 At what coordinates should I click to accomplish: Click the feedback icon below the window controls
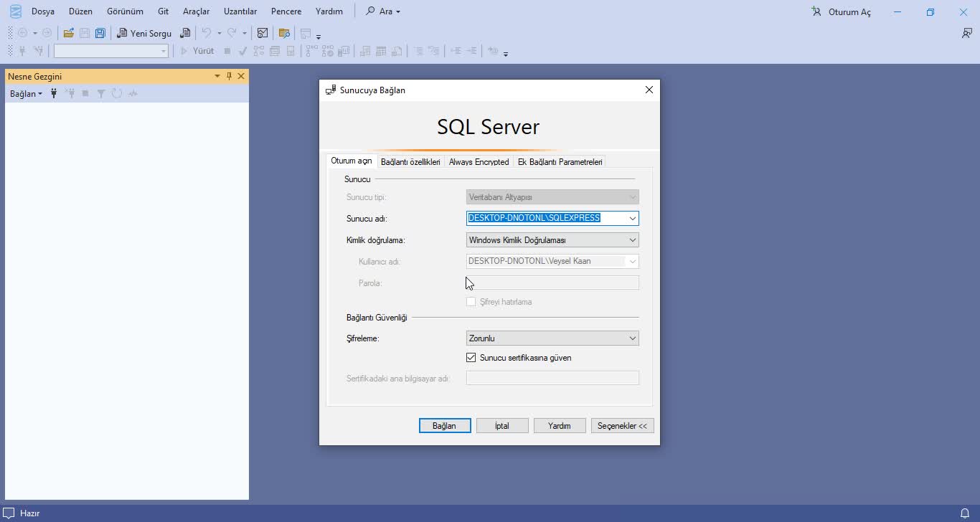967,33
